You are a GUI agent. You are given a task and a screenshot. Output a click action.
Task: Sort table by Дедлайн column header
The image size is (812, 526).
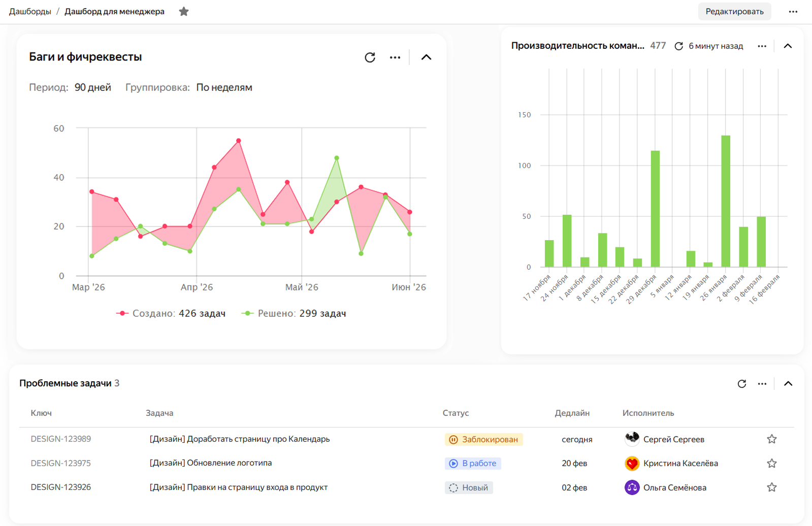coord(572,413)
